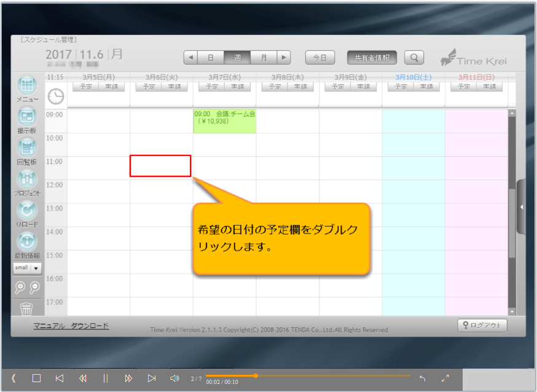537x392 pixels.
Task: Click the search magnifier button
Action: [x=414, y=58]
